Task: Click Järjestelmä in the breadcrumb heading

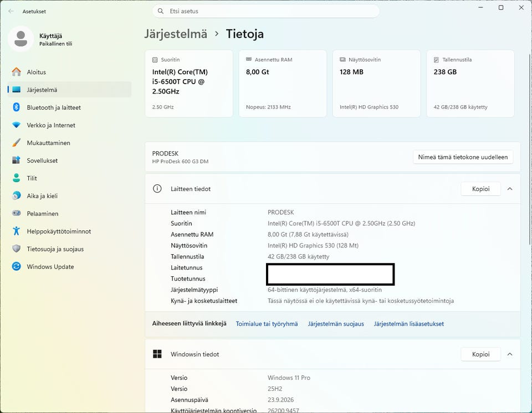Action: pos(176,34)
